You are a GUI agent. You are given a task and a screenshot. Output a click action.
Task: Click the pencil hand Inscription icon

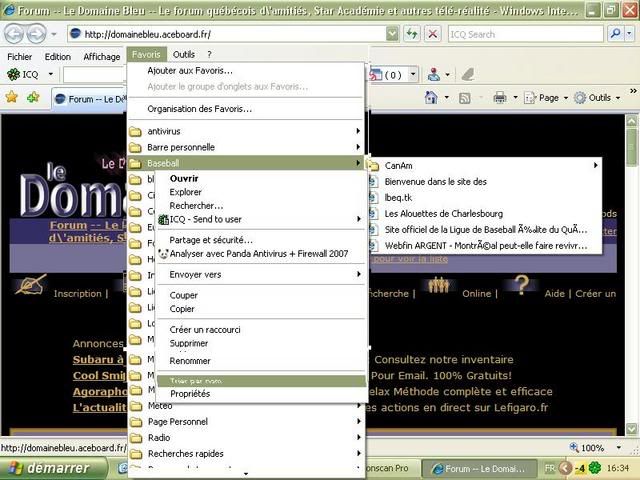[x=30, y=284]
